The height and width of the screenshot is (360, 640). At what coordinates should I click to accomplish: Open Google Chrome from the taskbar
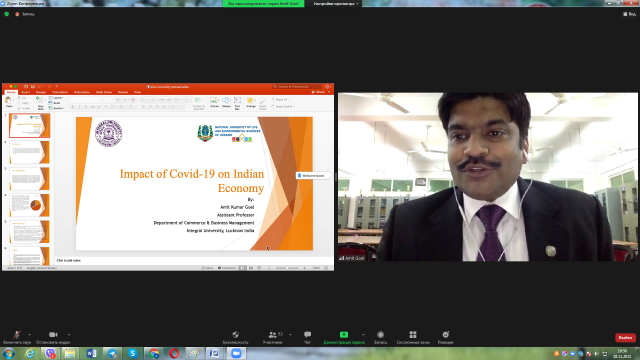[x=154, y=353]
